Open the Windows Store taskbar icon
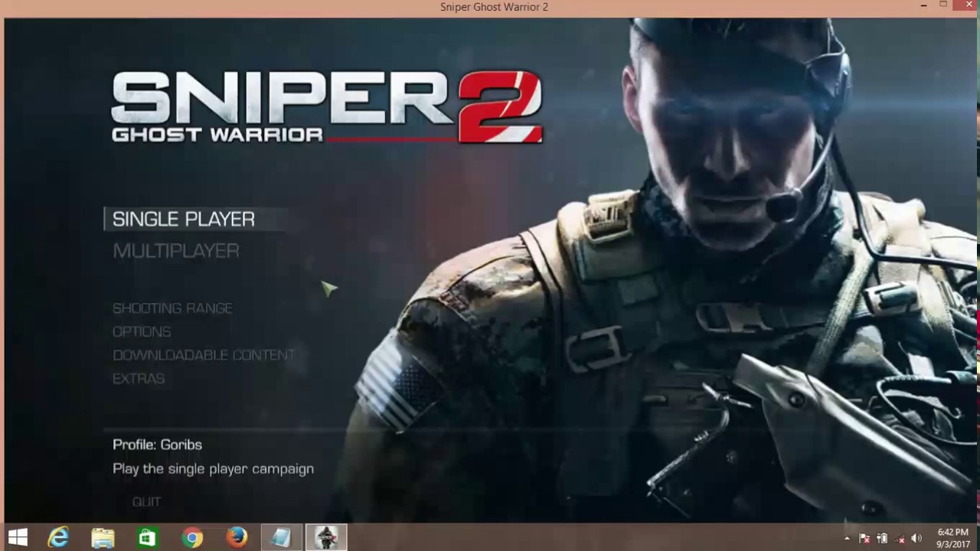 coord(147,538)
